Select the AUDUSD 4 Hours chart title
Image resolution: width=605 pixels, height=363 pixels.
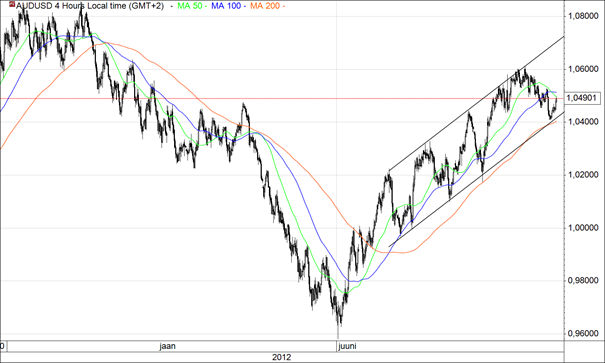pos(90,6)
